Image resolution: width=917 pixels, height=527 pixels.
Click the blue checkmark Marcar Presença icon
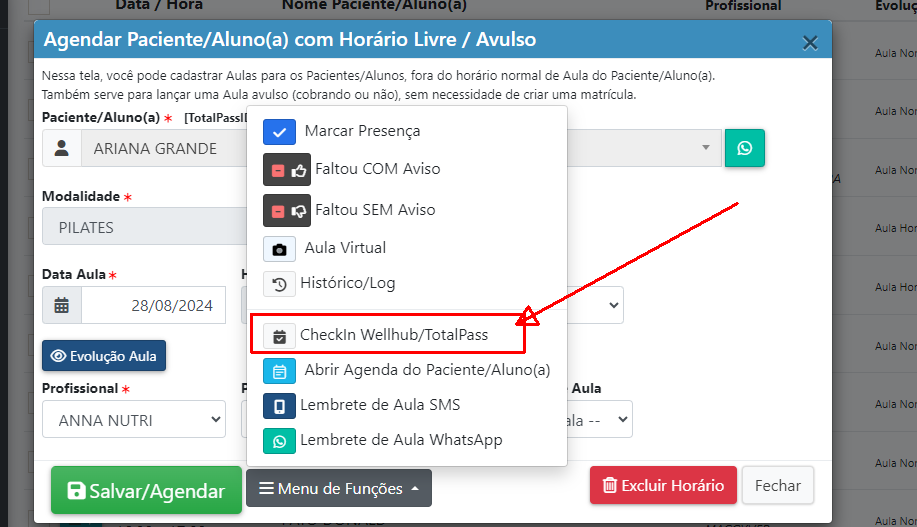click(x=279, y=132)
